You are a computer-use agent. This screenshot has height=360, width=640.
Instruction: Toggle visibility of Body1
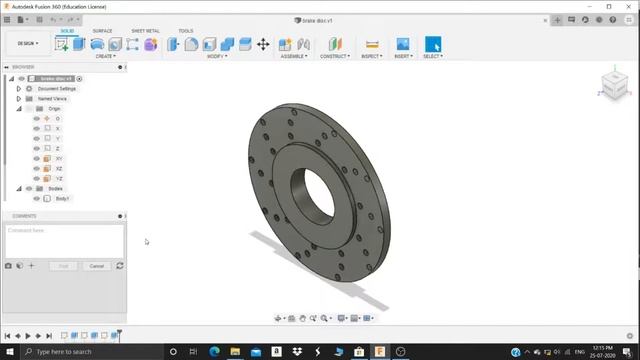[x=37, y=198]
